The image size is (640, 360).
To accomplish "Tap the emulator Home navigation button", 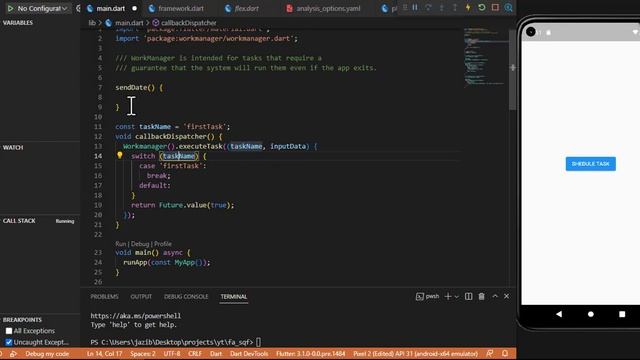I will (591, 314).
